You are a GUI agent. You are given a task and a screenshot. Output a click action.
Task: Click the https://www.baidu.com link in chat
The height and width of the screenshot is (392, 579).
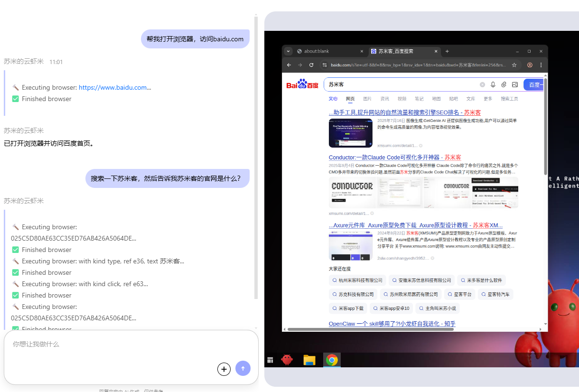(114, 87)
